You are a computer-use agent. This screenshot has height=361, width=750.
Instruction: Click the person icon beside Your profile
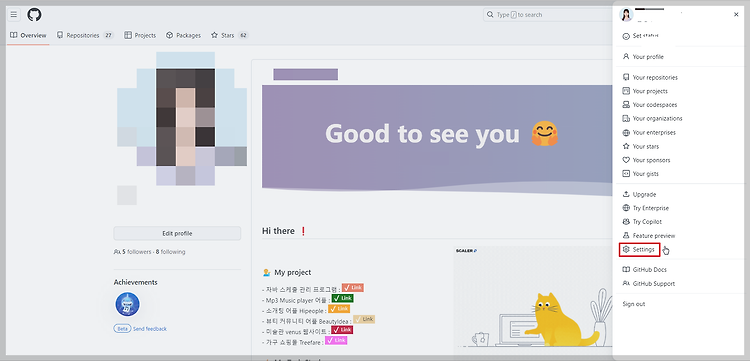click(x=626, y=56)
